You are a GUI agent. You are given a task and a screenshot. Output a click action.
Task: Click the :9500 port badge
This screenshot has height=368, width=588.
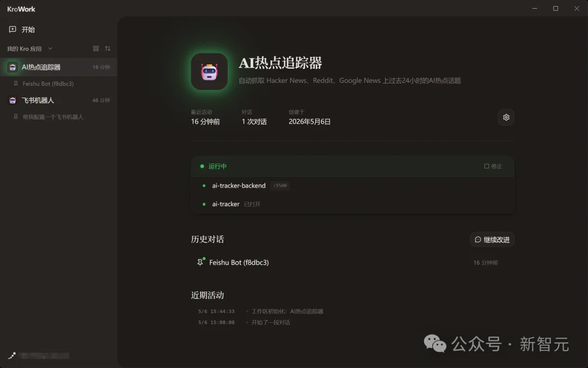point(280,185)
